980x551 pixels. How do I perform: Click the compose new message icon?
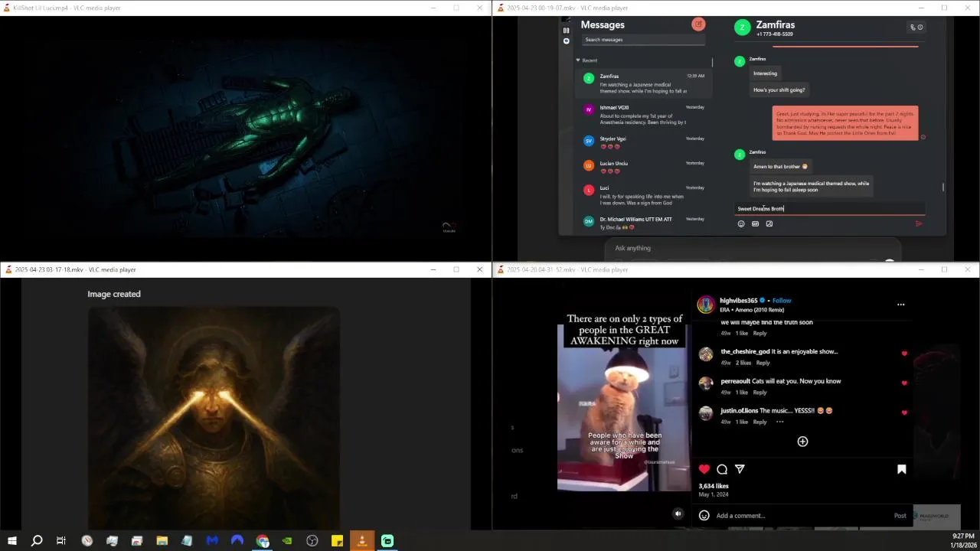pos(698,24)
